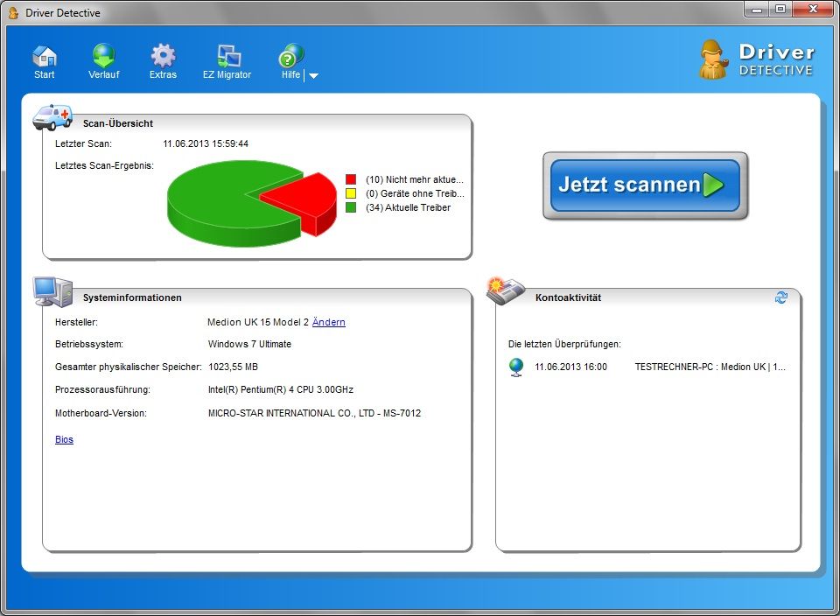Launch the EZ Migrator tool icon
The width and height of the screenshot is (840, 616).
pos(228,56)
